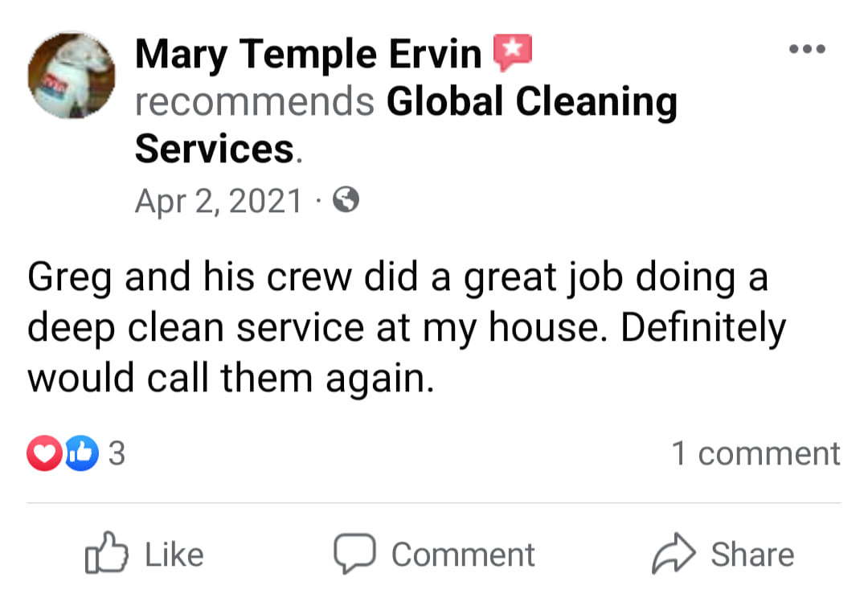This screenshot has width=868, height=602.
Task: Open the post date Apr 2, 2021 link
Action: (x=217, y=200)
